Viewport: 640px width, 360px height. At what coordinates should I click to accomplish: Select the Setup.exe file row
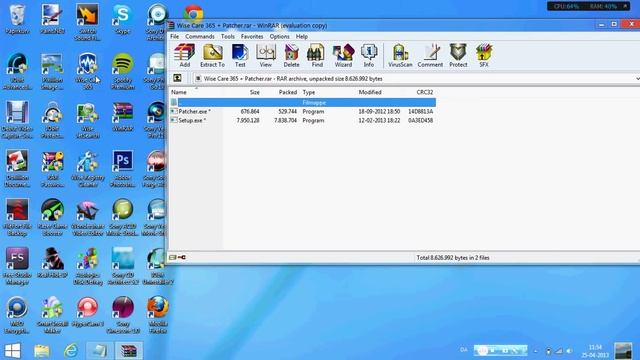coord(302,120)
